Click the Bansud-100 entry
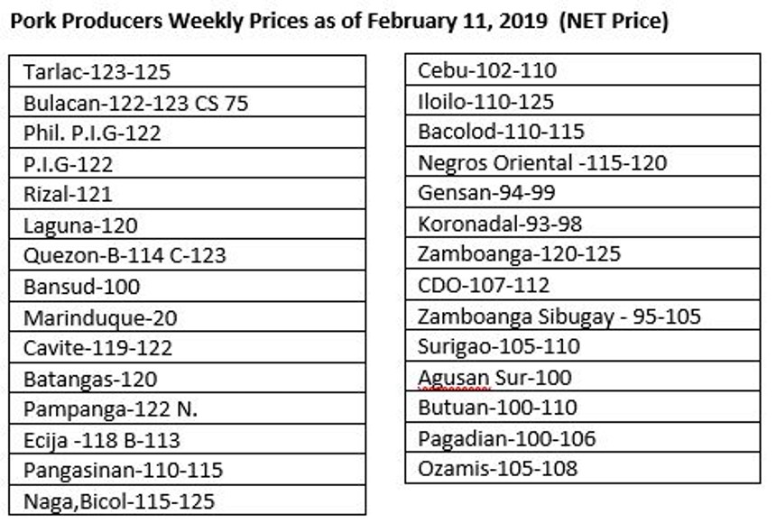Screen dimensions: 776x532 point(81,287)
